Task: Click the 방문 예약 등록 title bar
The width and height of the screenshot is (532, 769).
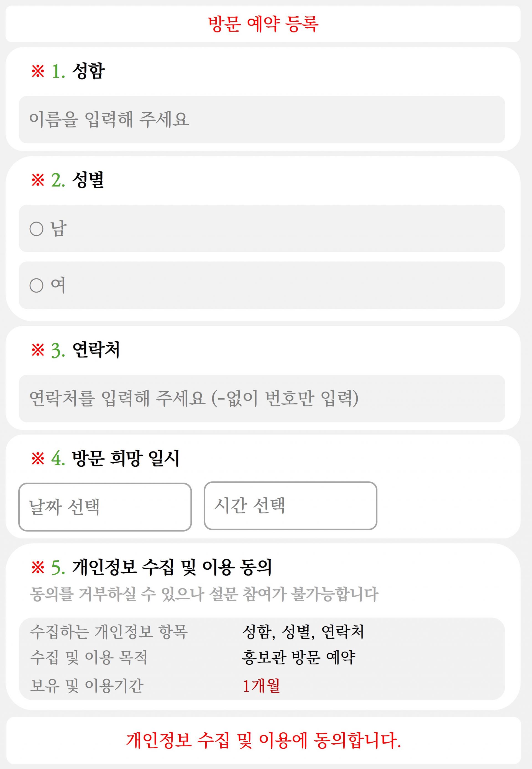Action: click(x=263, y=24)
